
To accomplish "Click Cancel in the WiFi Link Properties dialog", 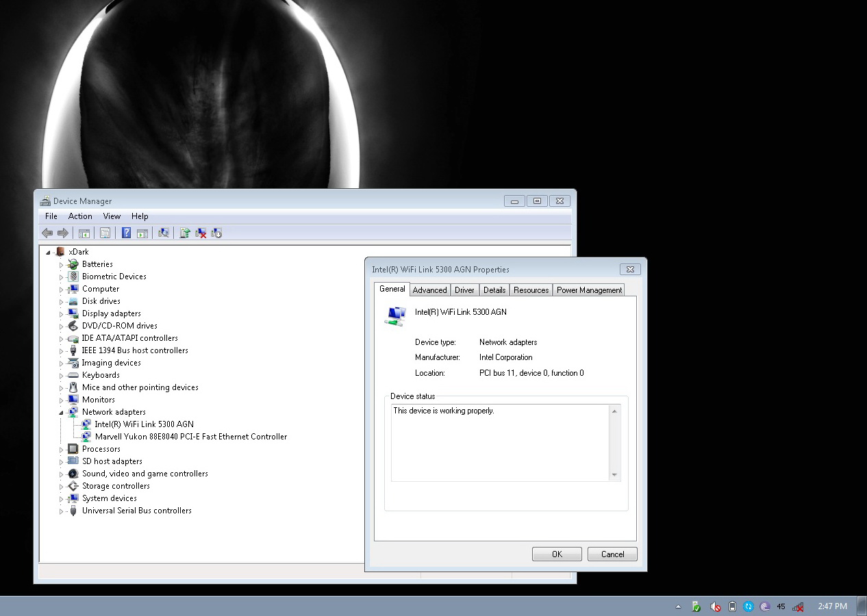I will (x=612, y=554).
